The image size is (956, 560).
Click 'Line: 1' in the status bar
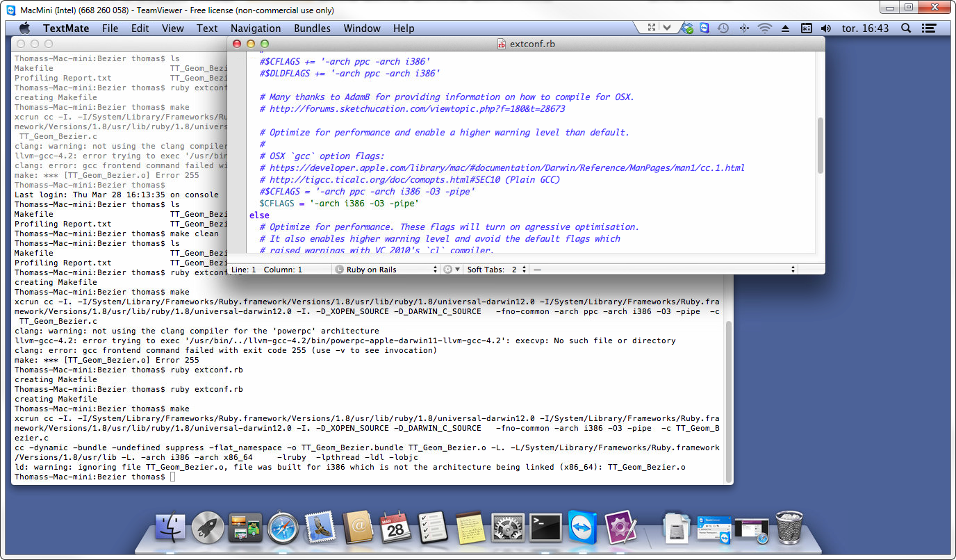[244, 270]
